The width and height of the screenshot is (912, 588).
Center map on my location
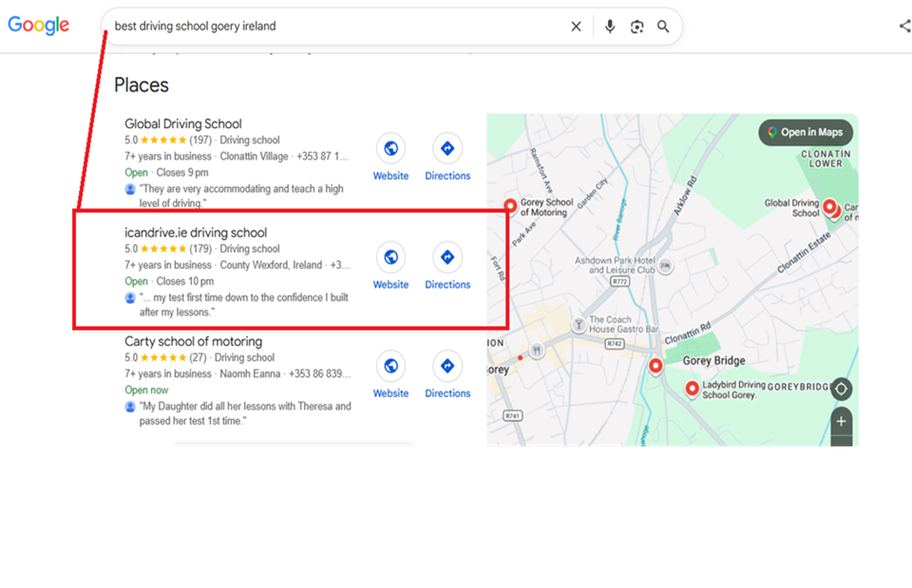point(841,389)
